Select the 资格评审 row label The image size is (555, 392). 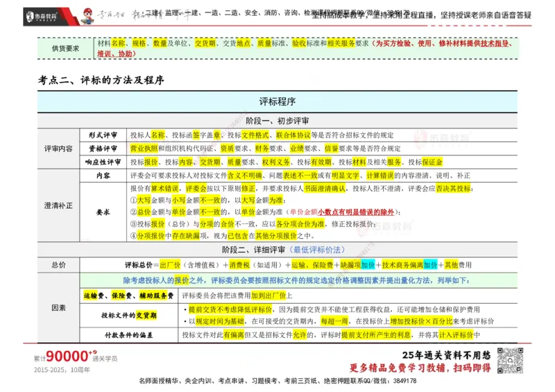[x=103, y=148]
